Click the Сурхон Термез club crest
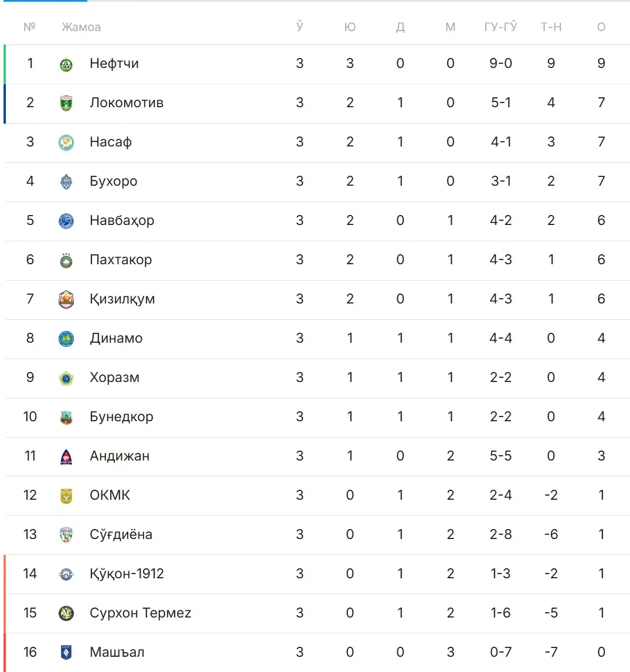630x672 pixels. (x=66, y=614)
